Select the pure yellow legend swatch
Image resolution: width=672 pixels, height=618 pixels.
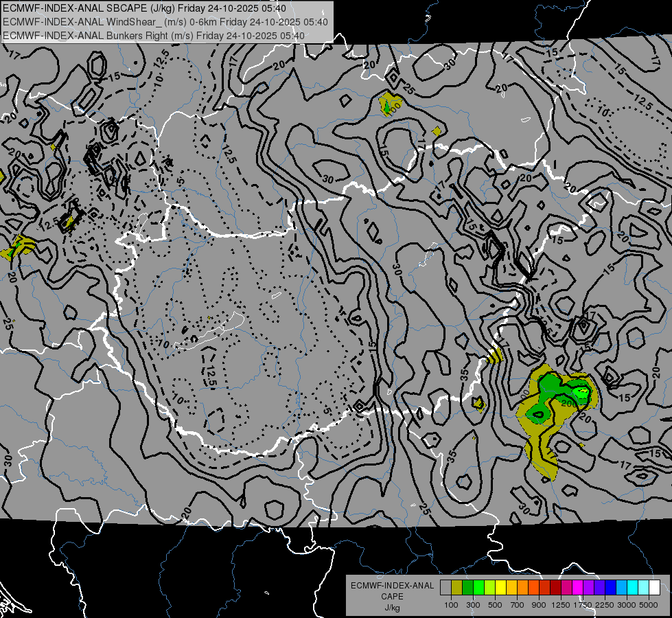(500, 587)
